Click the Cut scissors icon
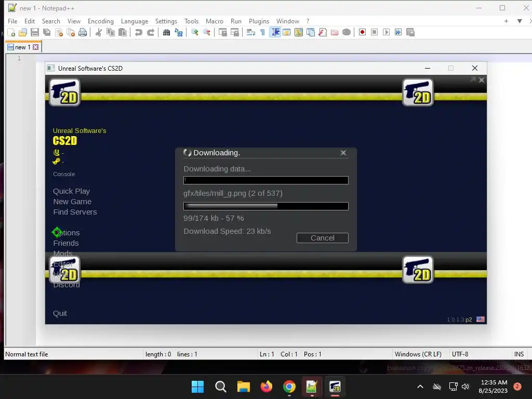532x399 pixels. 99,32
